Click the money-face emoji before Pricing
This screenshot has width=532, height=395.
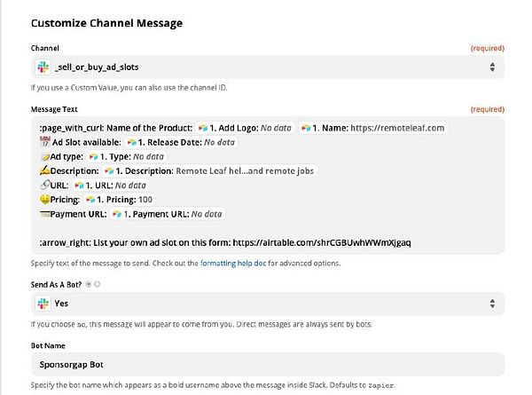tap(44, 199)
